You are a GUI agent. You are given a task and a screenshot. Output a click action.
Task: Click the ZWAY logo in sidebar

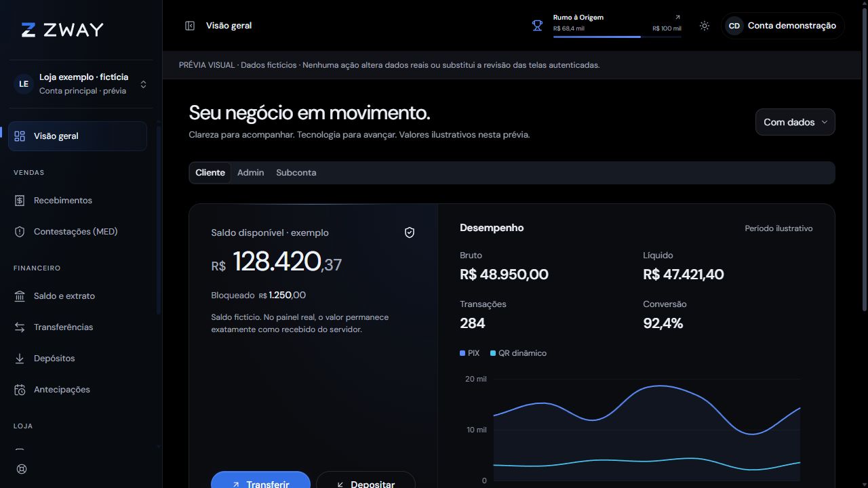62,30
